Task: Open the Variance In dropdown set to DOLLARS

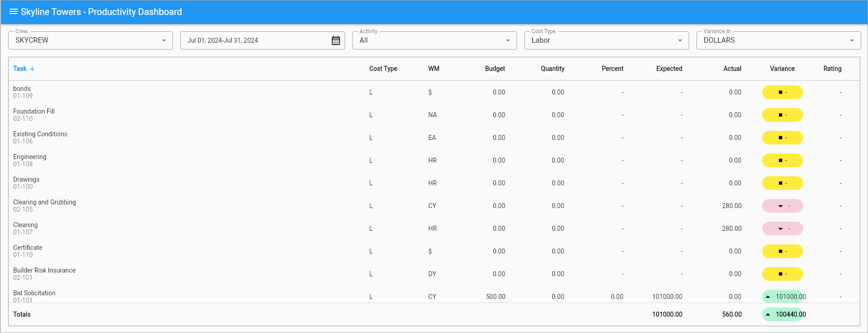Action: [x=779, y=40]
